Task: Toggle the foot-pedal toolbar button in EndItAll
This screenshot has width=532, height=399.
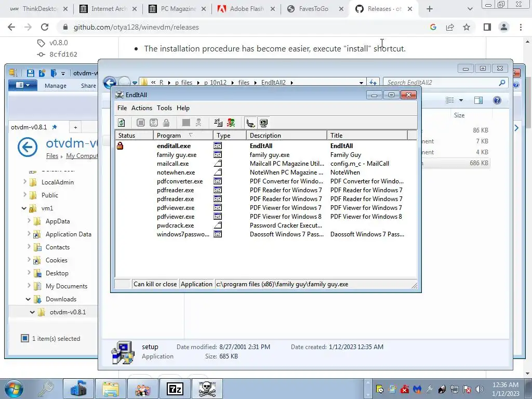Action: click(x=251, y=123)
